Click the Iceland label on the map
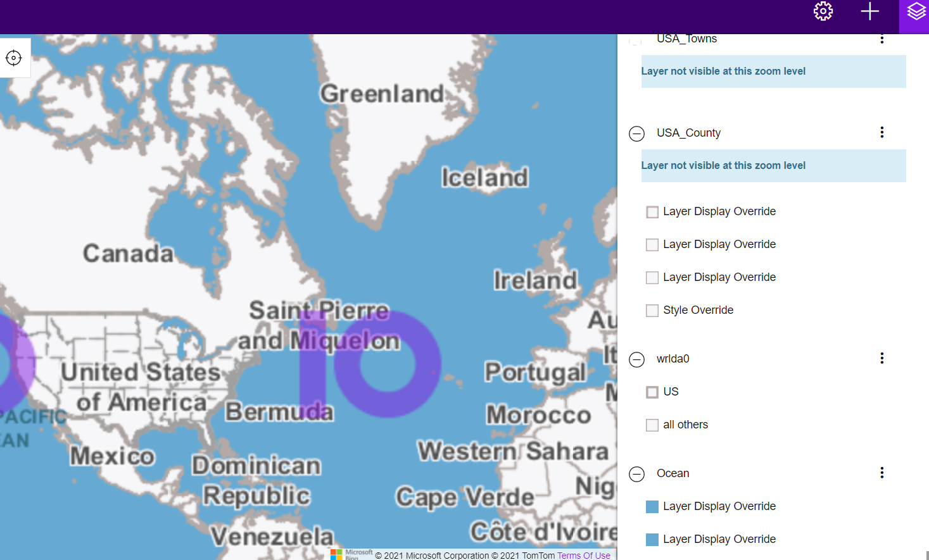The image size is (929, 560). 484,177
